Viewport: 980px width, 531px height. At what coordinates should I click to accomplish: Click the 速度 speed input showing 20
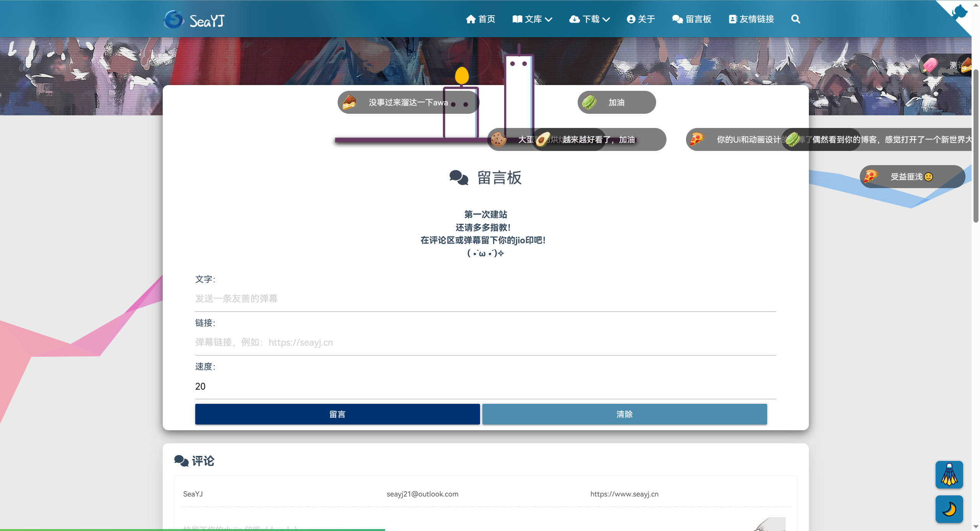click(x=485, y=386)
